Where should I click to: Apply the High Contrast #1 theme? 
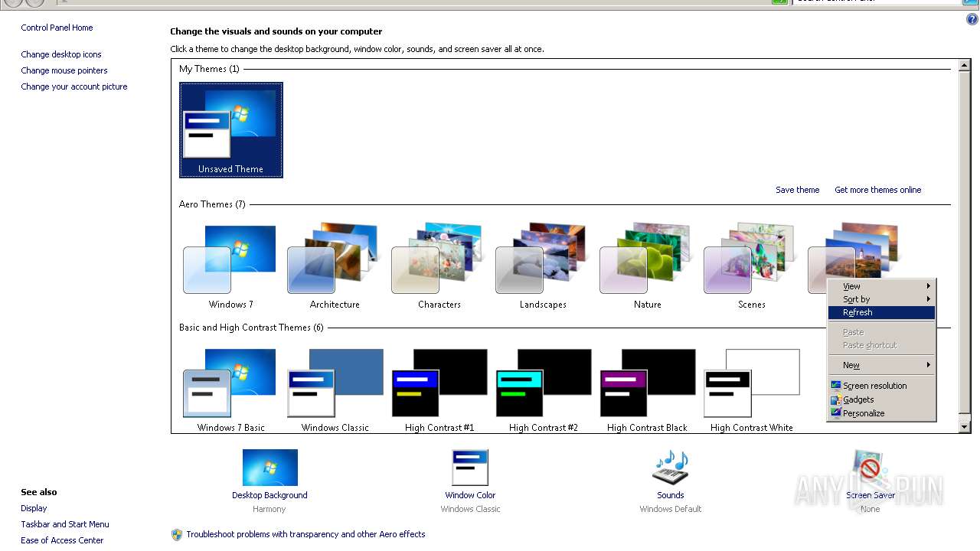(x=439, y=390)
